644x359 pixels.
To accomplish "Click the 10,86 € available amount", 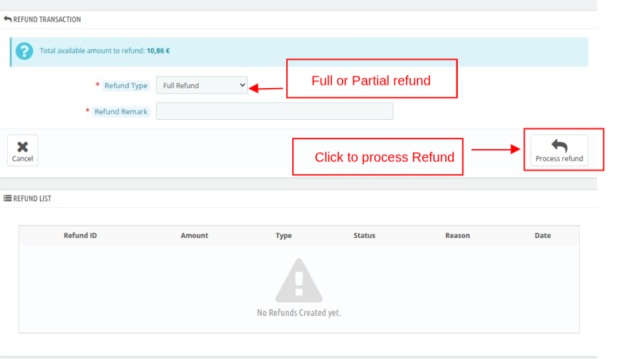I will 158,50.
